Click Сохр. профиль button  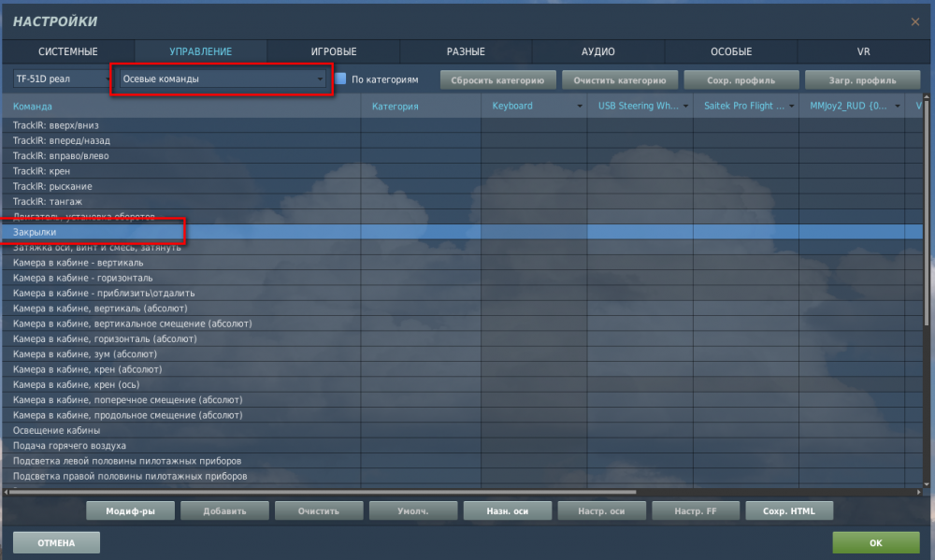click(x=741, y=79)
